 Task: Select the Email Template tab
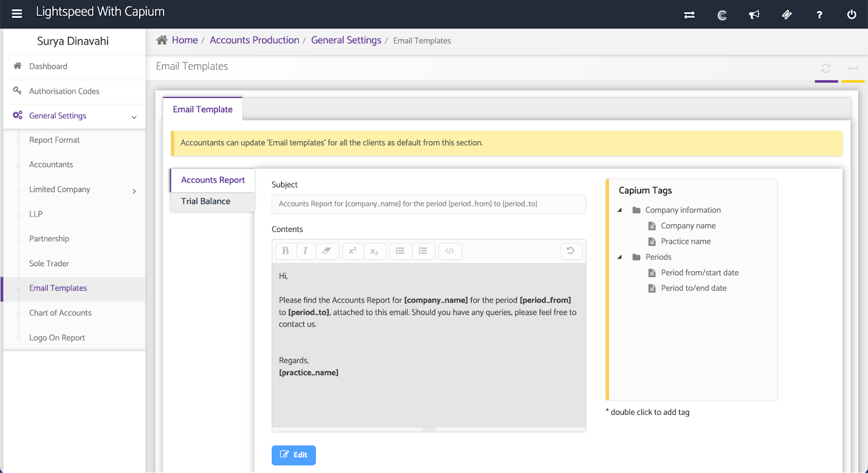pyautogui.click(x=202, y=109)
